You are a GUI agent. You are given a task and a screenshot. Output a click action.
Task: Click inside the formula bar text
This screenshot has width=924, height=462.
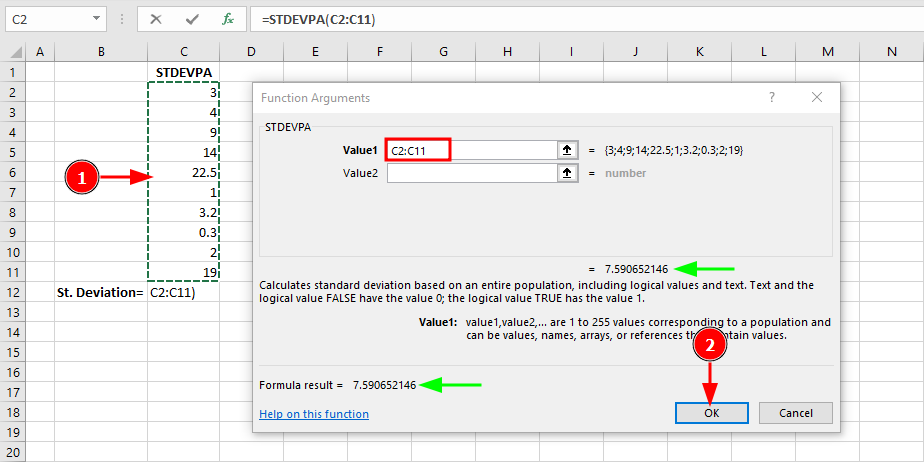pyautogui.click(x=500, y=19)
